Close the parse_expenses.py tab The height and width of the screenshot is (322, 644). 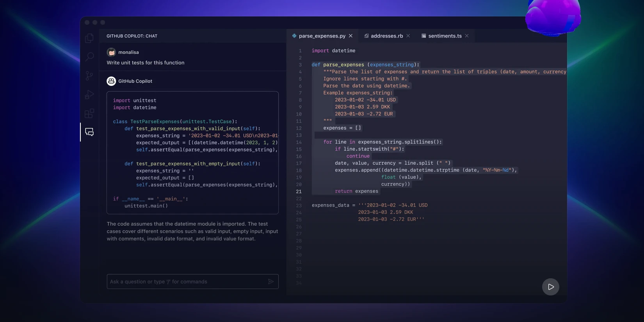pyautogui.click(x=350, y=36)
